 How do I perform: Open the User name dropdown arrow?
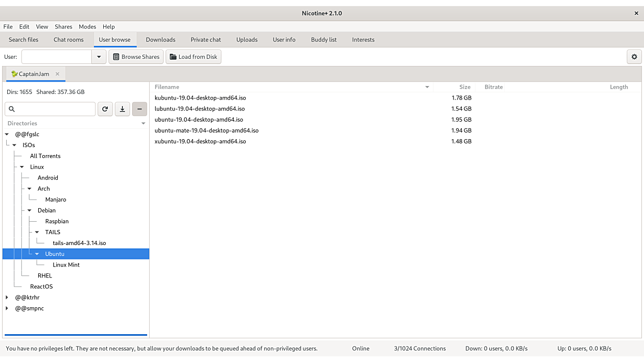point(99,57)
